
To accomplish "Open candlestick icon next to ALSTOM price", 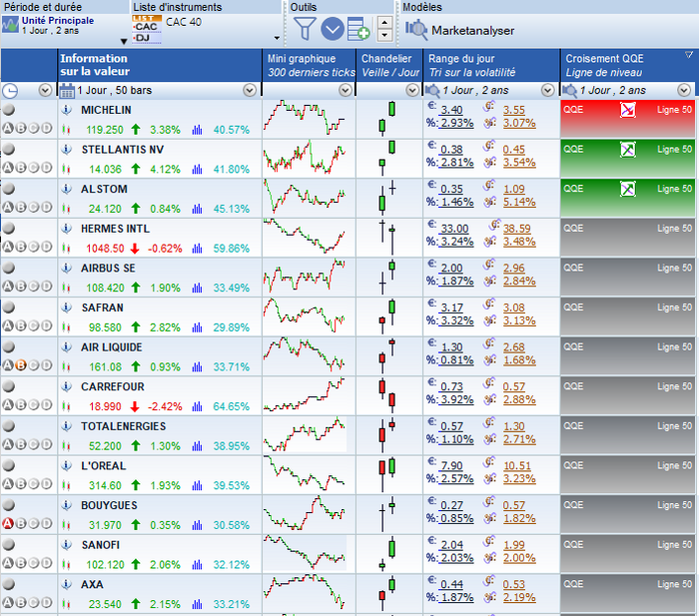I will (67, 208).
